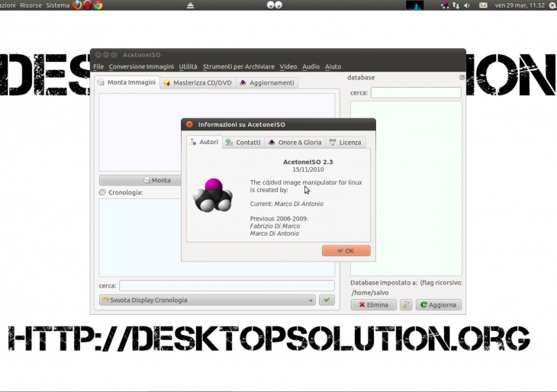Click the database panel detach icon
557x392 pixels.
pyautogui.click(x=462, y=78)
